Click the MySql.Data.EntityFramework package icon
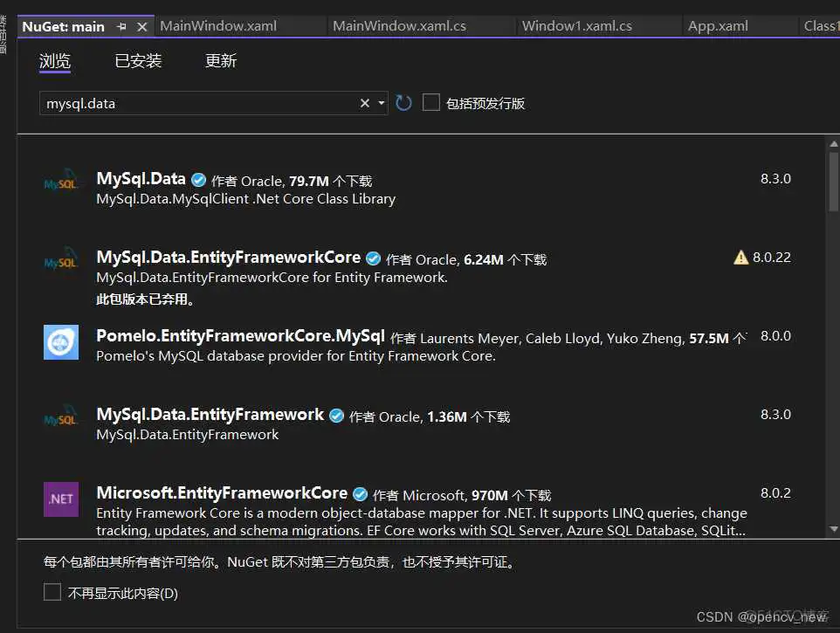The image size is (840, 633). coord(60,420)
